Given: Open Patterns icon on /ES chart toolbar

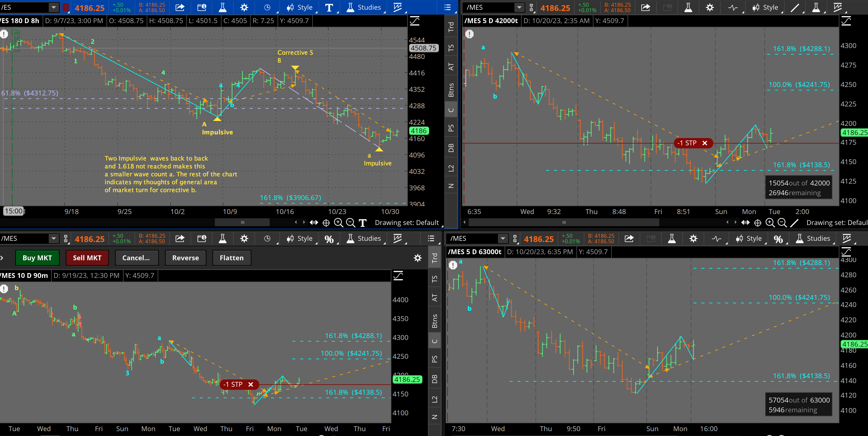Looking at the screenshot, I should pyautogui.click(x=398, y=7).
